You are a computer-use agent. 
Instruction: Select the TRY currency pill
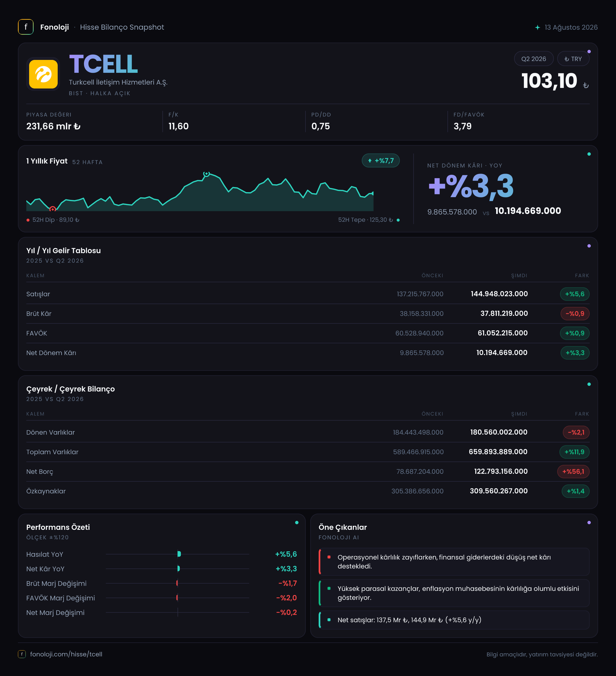(573, 59)
